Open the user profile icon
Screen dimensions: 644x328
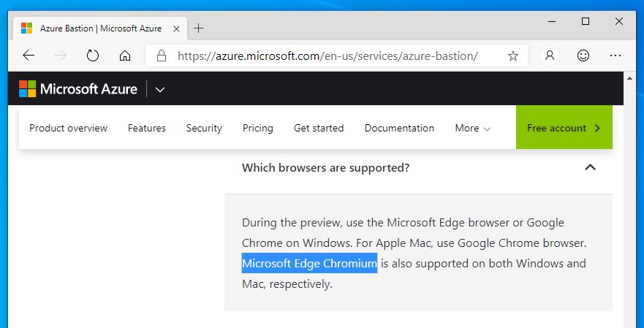[550, 56]
